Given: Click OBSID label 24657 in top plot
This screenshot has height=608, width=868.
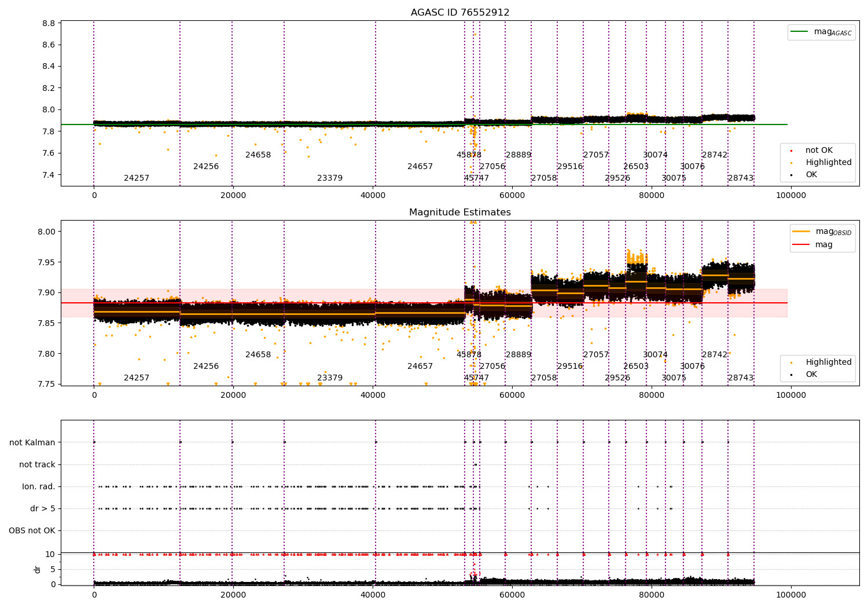Looking at the screenshot, I should pos(420,167).
